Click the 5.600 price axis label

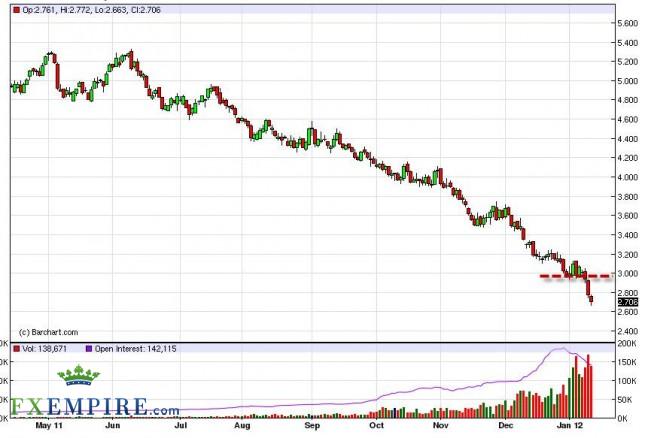click(628, 23)
